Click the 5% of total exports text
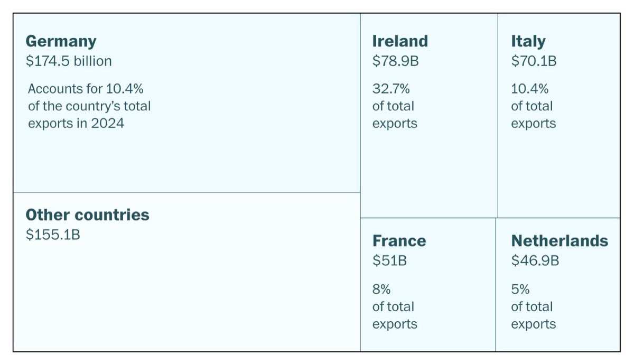 point(533,307)
